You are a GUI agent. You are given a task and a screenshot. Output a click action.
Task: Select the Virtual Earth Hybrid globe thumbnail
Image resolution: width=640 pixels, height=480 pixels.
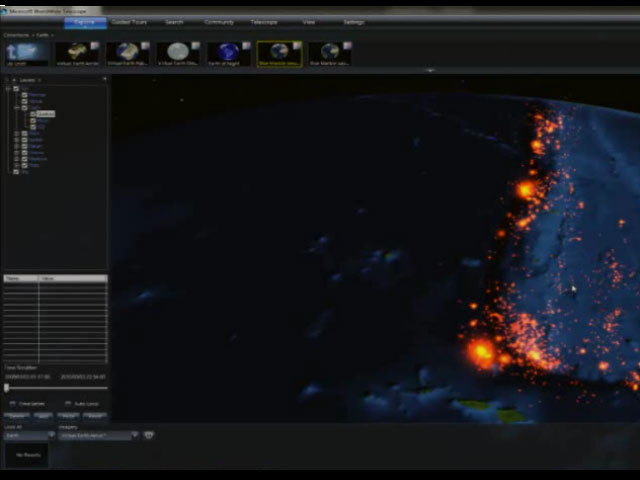[127, 52]
